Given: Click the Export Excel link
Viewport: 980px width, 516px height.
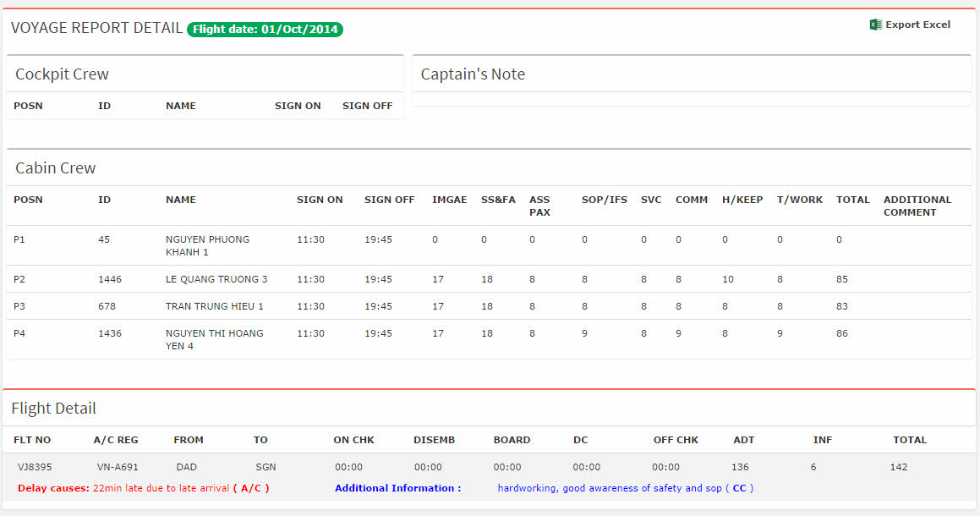Looking at the screenshot, I should coord(917,25).
